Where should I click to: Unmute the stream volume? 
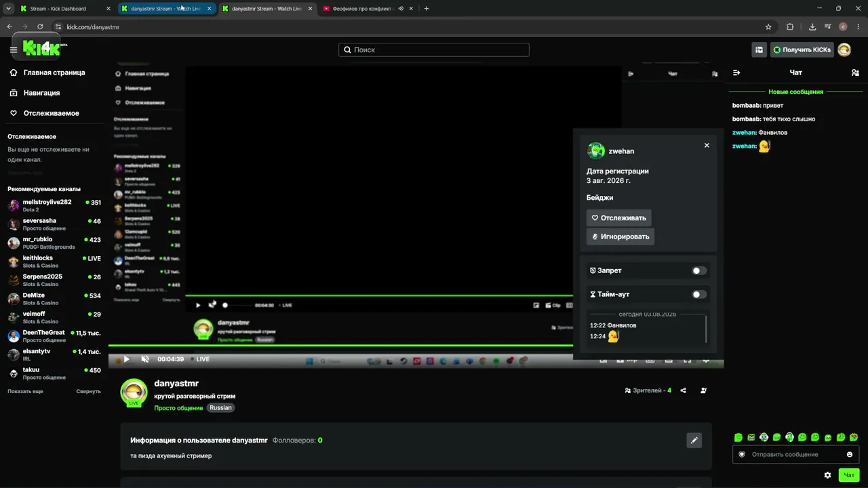(x=145, y=359)
